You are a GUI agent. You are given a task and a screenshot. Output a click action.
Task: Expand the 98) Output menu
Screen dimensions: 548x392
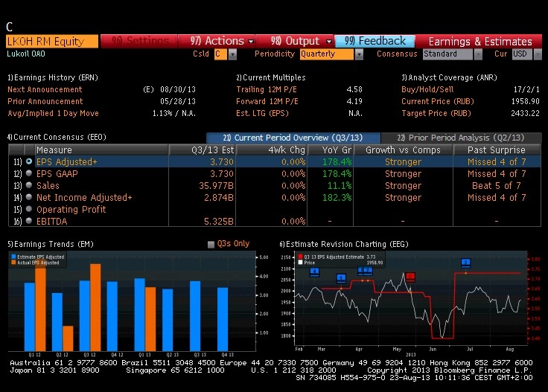click(x=295, y=41)
